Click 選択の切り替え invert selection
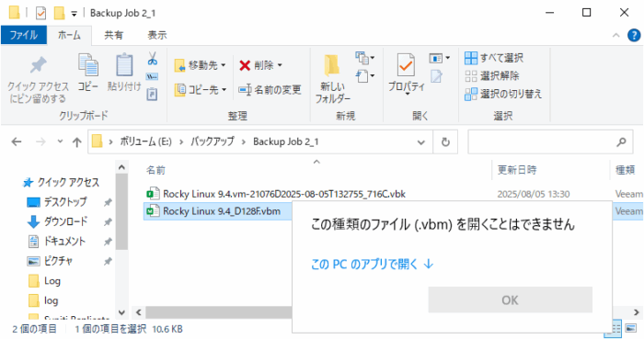 (503, 94)
